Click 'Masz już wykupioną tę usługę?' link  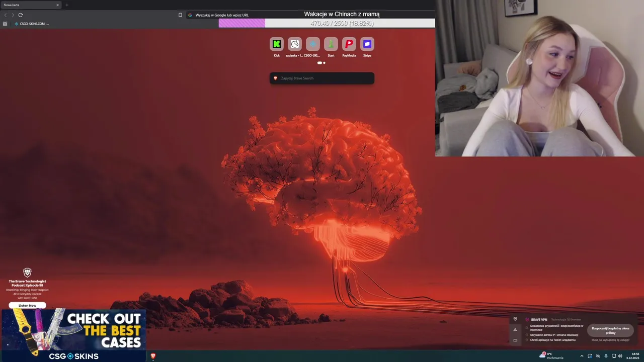(610, 340)
